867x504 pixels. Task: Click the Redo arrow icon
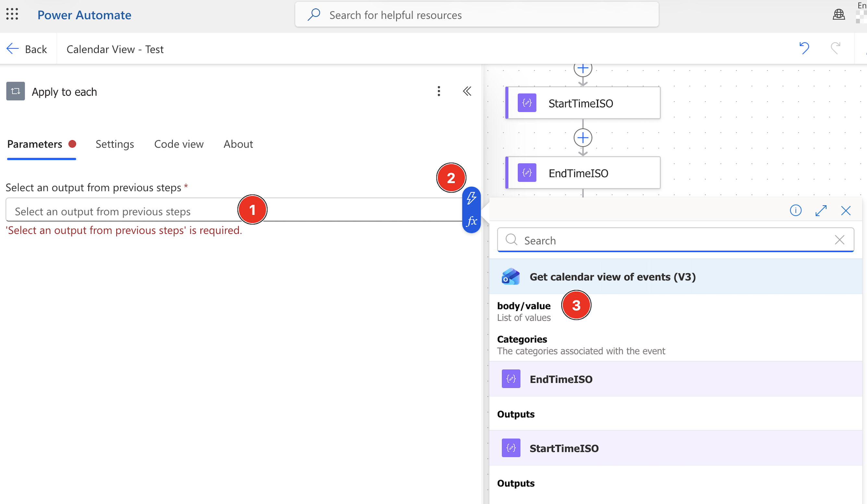point(835,48)
